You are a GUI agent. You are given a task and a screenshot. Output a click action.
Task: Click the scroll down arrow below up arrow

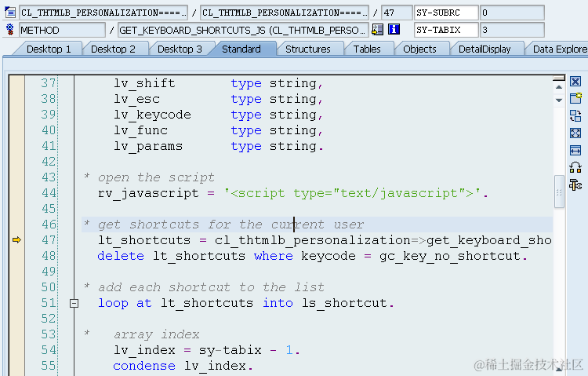point(559,100)
